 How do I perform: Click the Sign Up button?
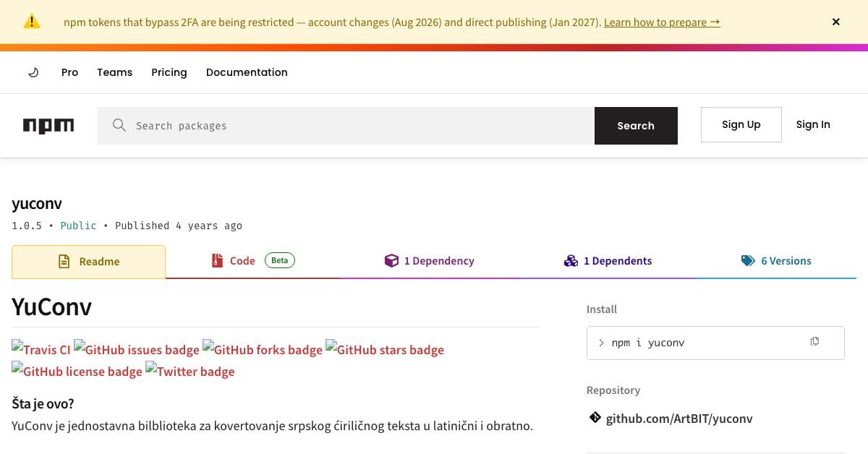pos(741,124)
